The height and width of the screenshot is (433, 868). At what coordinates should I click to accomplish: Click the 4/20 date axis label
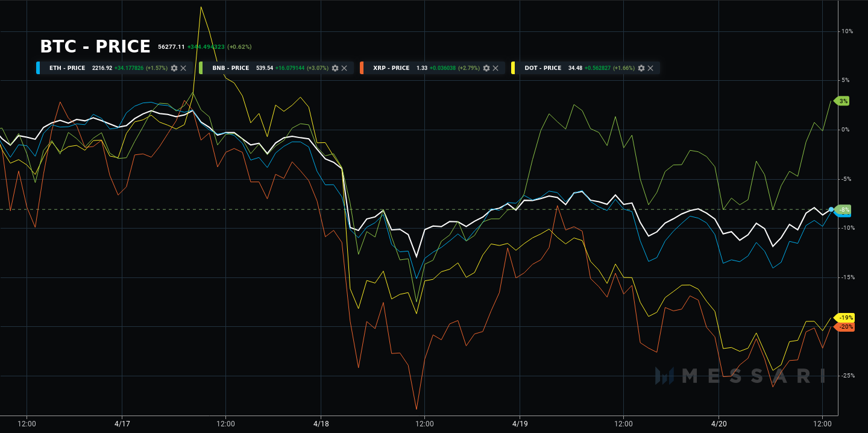tap(719, 424)
